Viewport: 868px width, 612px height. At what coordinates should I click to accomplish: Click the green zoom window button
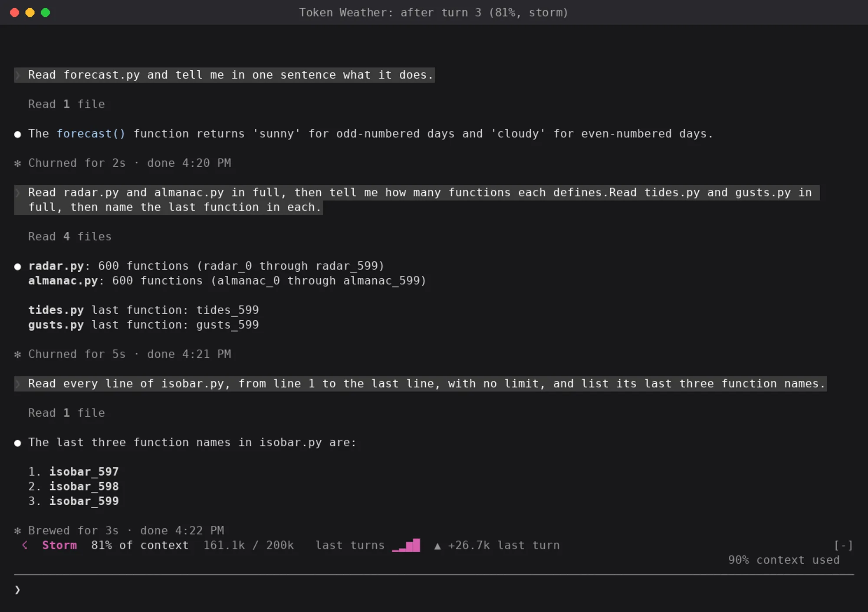45,13
